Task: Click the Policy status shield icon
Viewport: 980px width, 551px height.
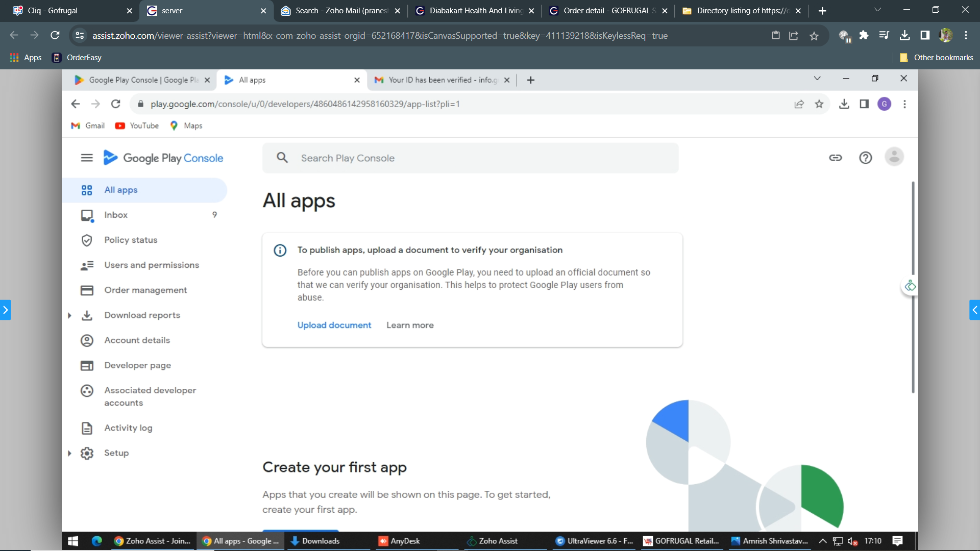Action: coord(87,240)
